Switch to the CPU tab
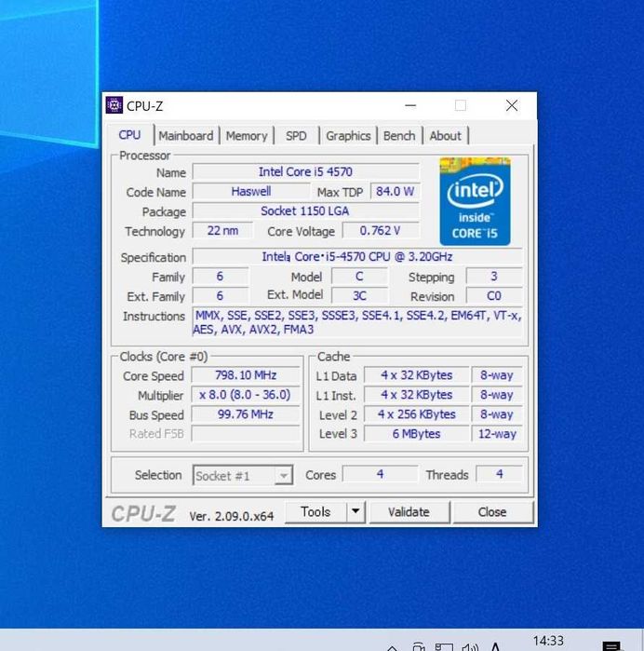This screenshot has height=651, width=644. (x=129, y=135)
